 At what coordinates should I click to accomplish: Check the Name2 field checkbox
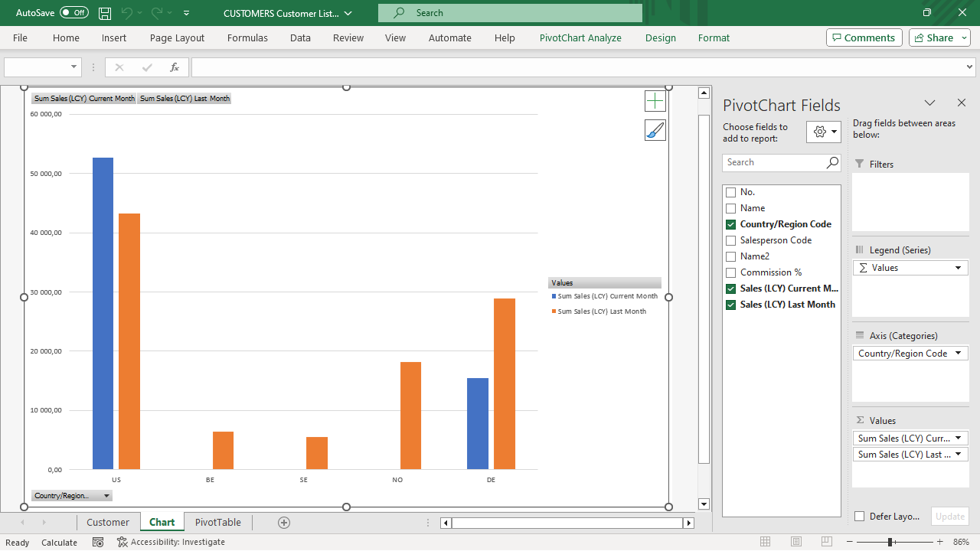pyautogui.click(x=730, y=256)
